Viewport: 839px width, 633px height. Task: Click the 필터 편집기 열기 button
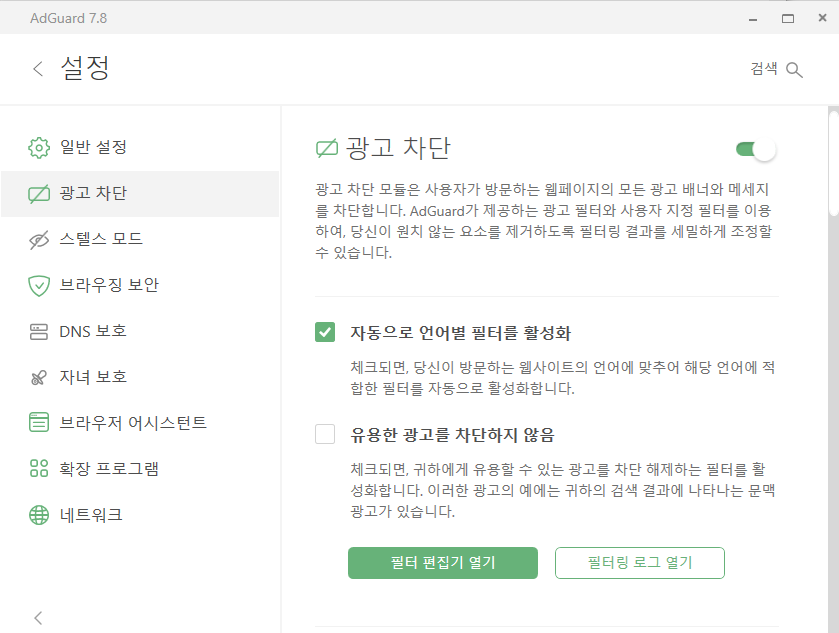[x=443, y=563]
